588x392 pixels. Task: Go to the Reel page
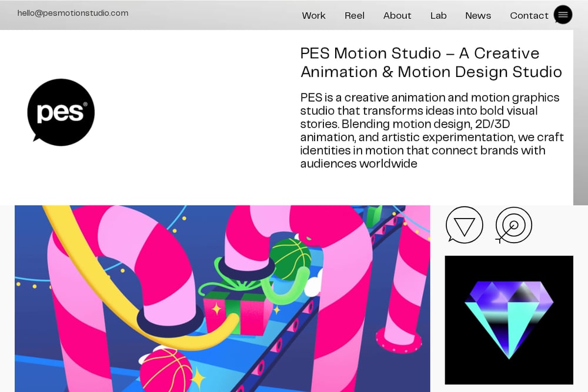[355, 16]
